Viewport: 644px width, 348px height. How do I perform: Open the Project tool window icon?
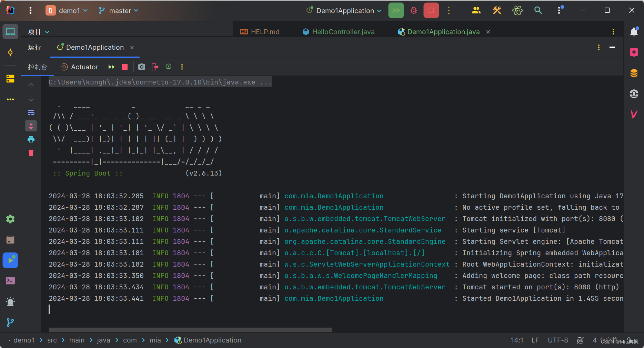pos(10,32)
